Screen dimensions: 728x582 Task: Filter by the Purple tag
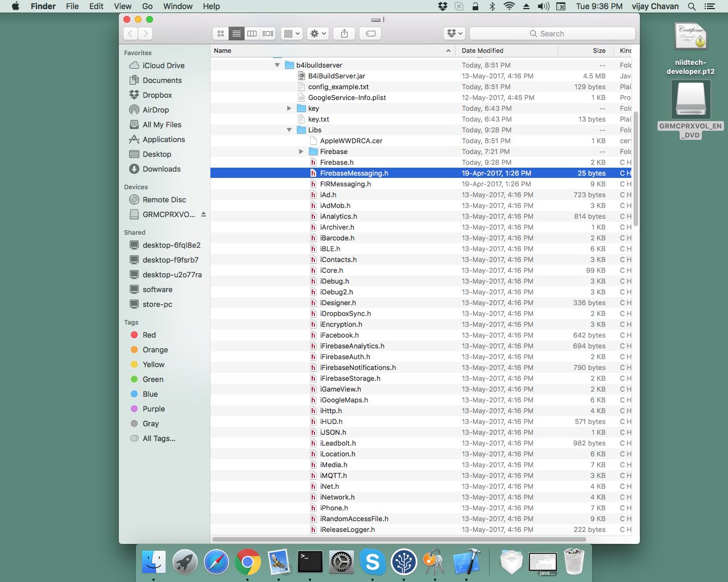pyautogui.click(x=154, y=409)
